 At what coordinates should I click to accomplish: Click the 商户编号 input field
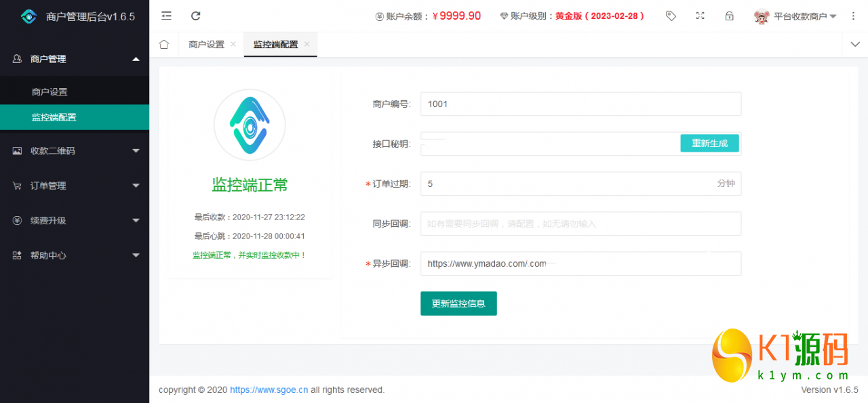(x=580, y=104)
